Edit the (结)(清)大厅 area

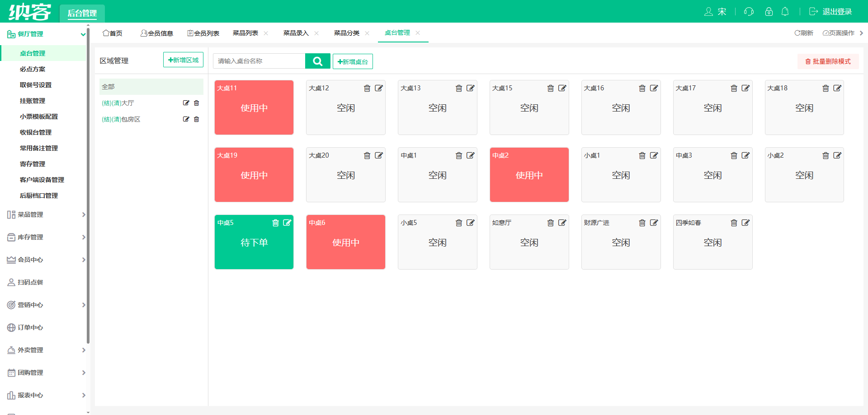pyautogui.click(x=186, y=103)
